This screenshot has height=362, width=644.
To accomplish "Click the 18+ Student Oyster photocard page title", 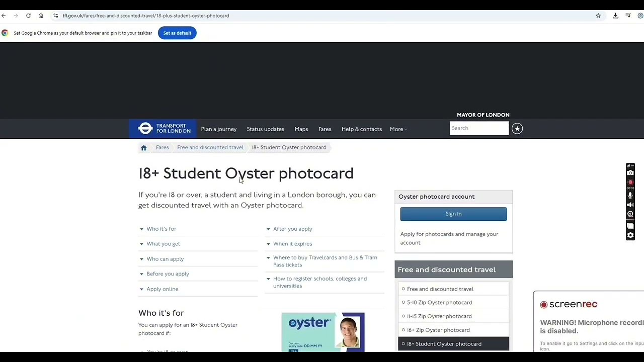I will click(x=246, y=173).
